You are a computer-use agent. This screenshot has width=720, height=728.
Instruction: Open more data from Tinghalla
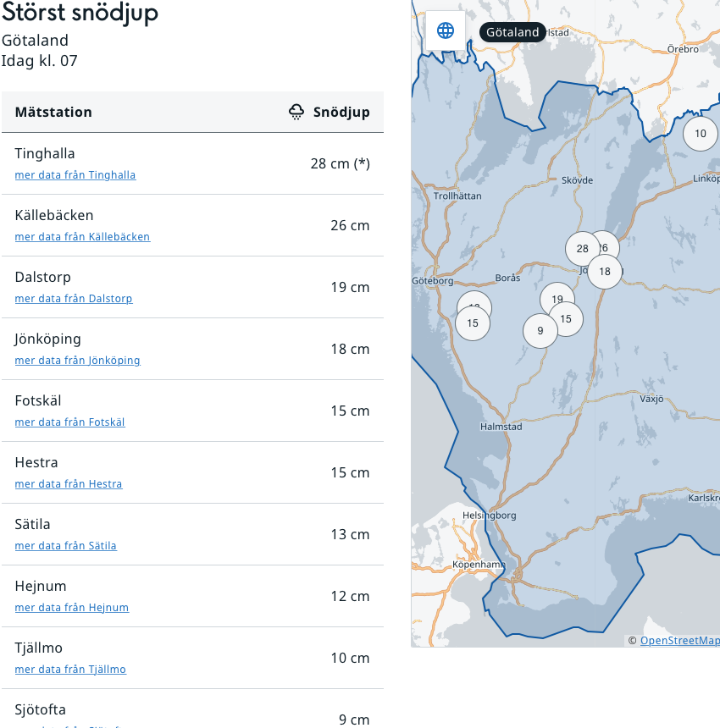point(75,175)
